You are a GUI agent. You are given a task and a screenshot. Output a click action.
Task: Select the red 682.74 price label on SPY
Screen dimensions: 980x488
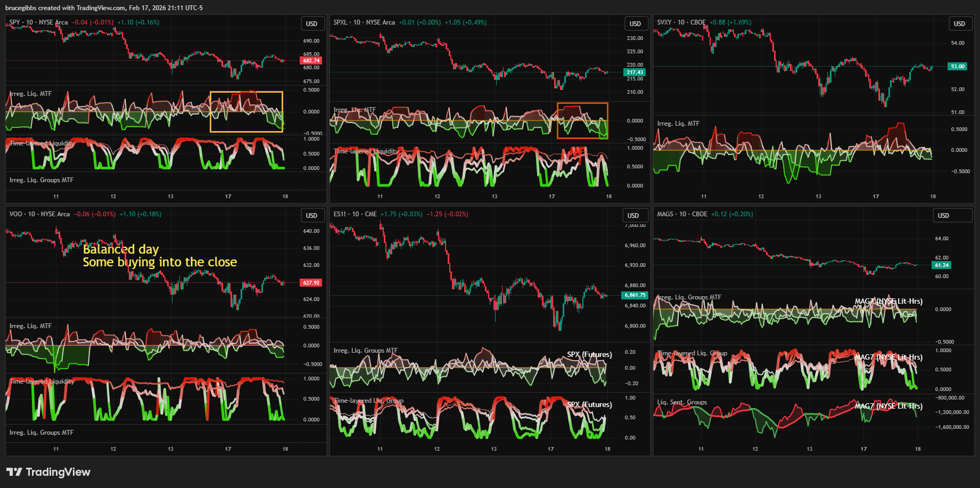pyautogui.click(x=311, y=61)
